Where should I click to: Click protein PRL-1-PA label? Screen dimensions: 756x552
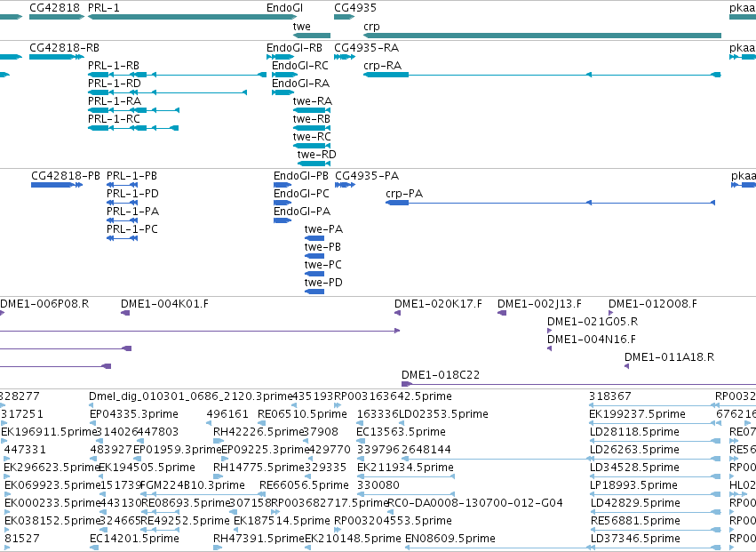pyautogui.click(x=132, y=212)
